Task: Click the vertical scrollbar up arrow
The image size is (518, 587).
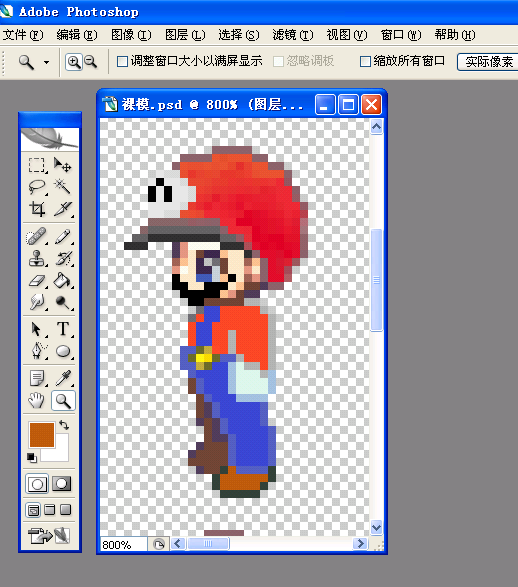Action: tap(376, 127)
